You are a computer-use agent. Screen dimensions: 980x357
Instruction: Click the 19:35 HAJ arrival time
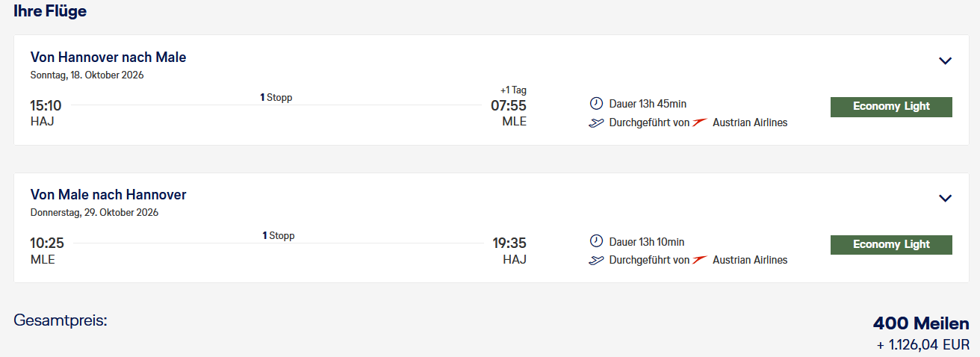click(x=509, y=243)
